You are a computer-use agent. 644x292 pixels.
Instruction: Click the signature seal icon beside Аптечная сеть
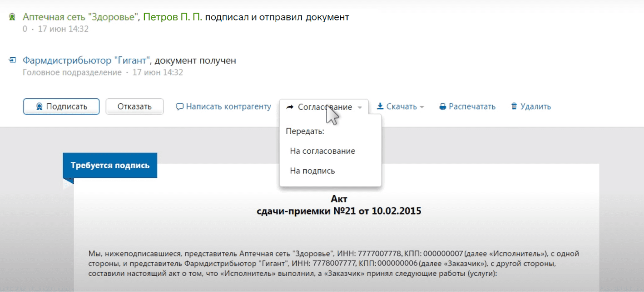[12, 17]
